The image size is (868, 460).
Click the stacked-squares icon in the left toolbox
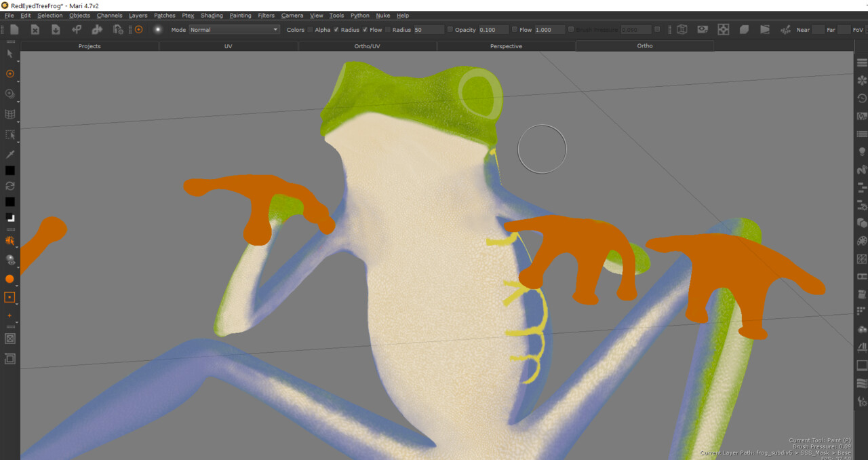tap(10, 358)
